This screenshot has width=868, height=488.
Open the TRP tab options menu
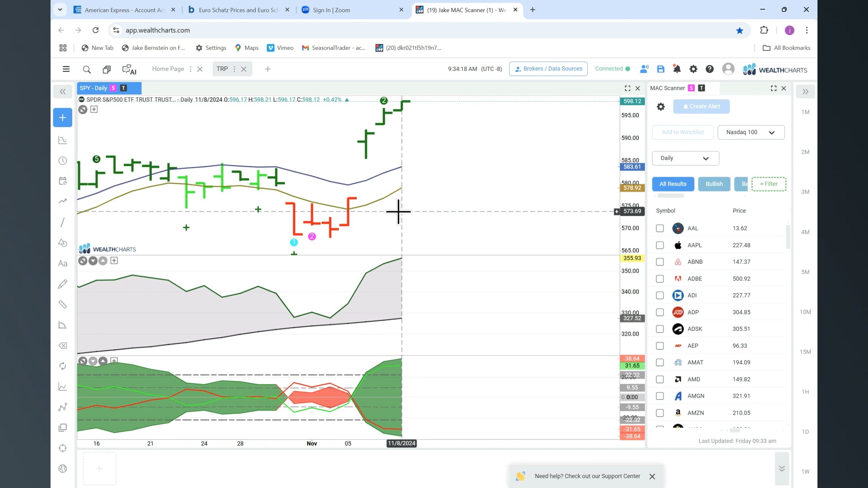[234, 69]
